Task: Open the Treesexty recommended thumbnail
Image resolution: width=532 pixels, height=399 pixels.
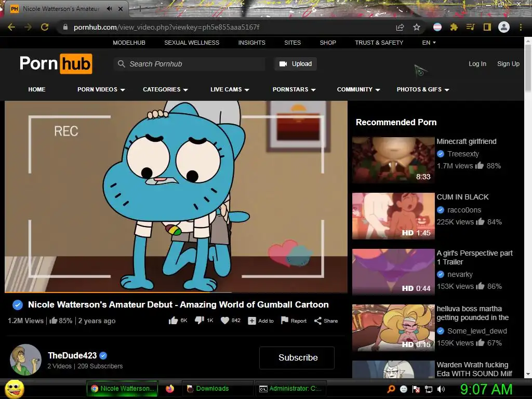Action: [x=393, y=160]
